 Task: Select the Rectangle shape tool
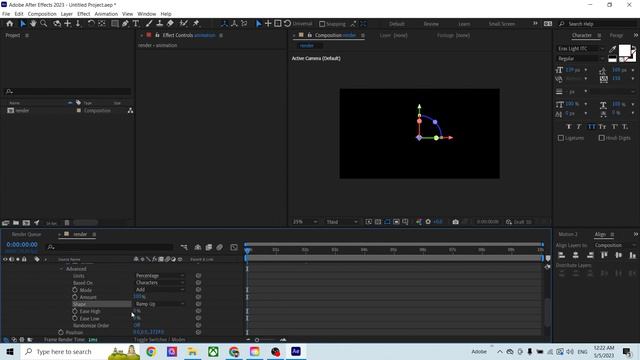click(x=115, y=24)
